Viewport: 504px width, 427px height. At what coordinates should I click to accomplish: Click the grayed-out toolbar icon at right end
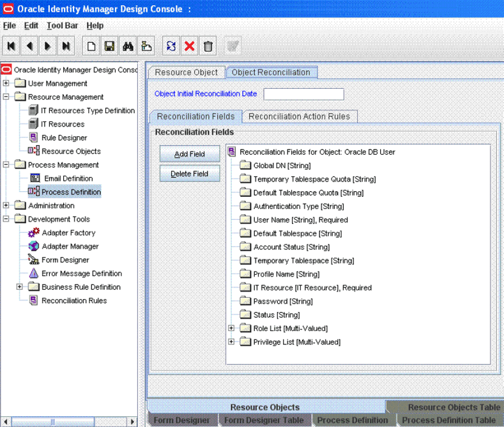233,46
